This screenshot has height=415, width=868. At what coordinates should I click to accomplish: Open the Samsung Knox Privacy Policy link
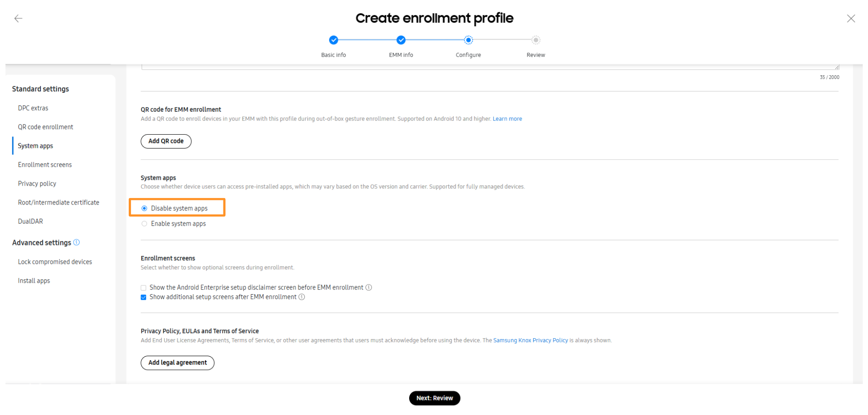531,341
